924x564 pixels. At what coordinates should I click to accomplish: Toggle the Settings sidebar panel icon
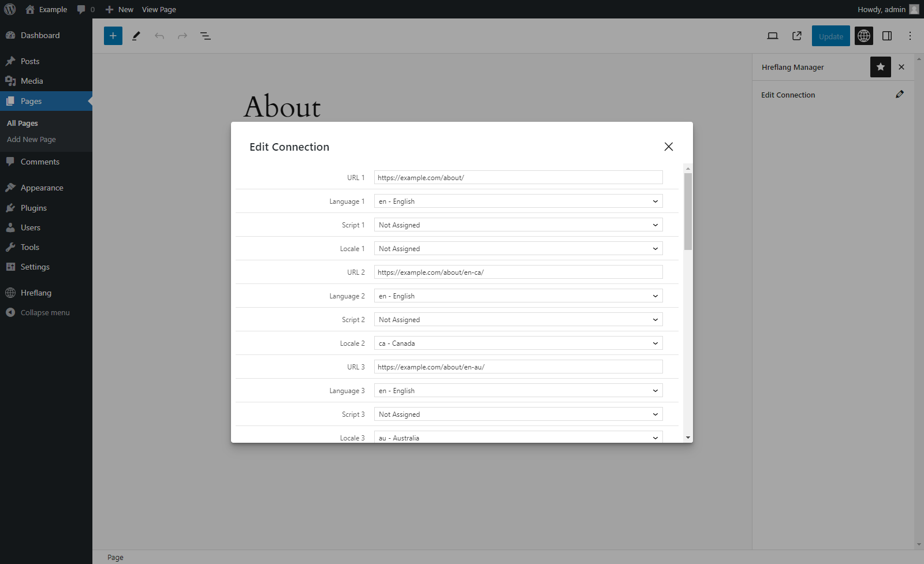[887, 36]
